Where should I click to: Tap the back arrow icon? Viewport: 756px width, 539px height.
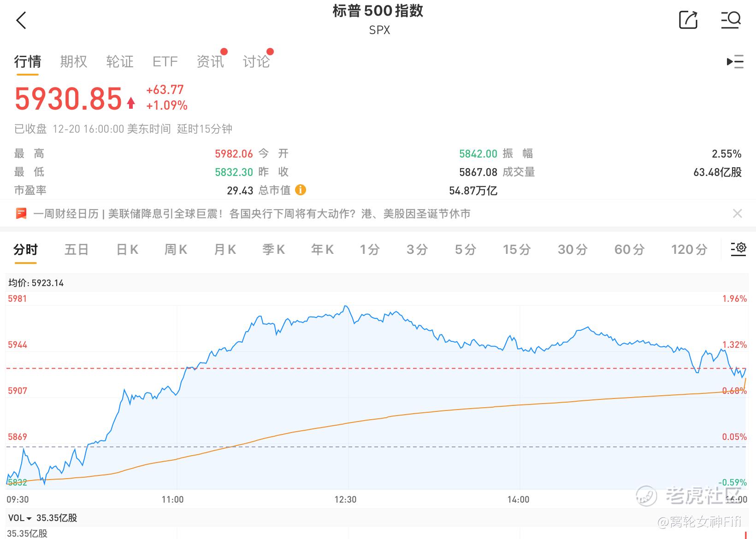pyautogui.click(x=21, y=21)
